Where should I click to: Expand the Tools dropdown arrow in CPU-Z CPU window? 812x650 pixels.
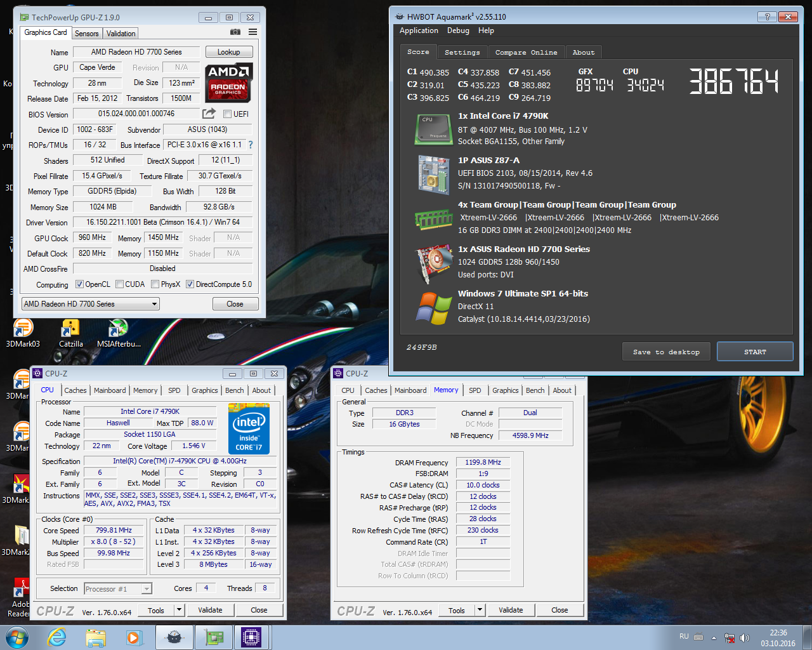pyautogui.click(x=180, y=610)
